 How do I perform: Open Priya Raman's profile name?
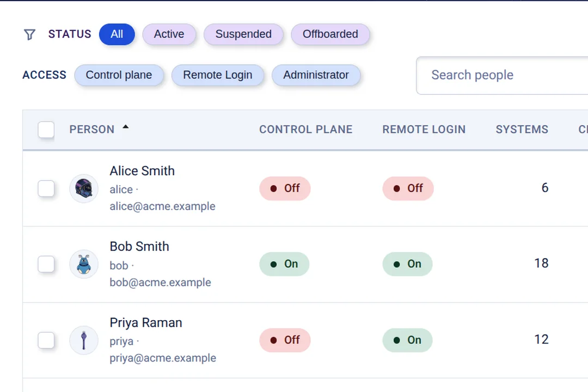(x=146, y=323)
